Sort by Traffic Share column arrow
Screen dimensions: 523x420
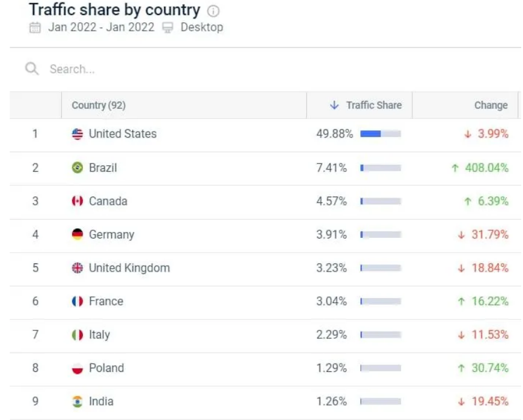tap(335, 105)
